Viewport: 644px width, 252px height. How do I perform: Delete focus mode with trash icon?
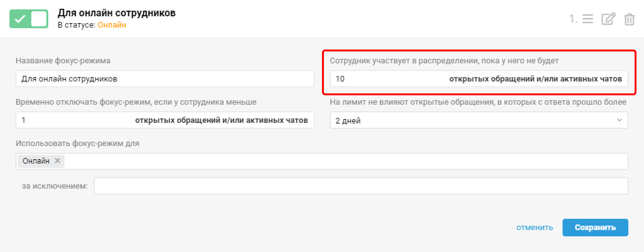pos(629,19)
